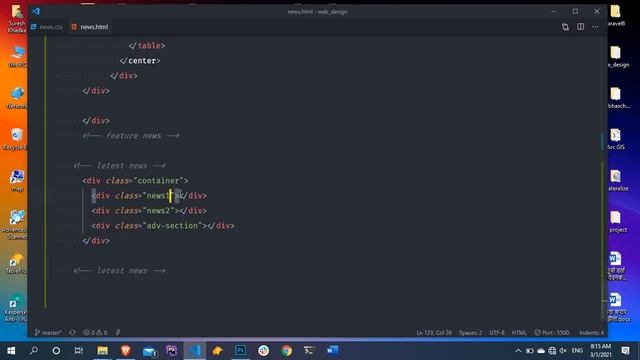Open Mail app from taskbar
Viewport: 640px width, 360px height.
[x=149, y=351]
